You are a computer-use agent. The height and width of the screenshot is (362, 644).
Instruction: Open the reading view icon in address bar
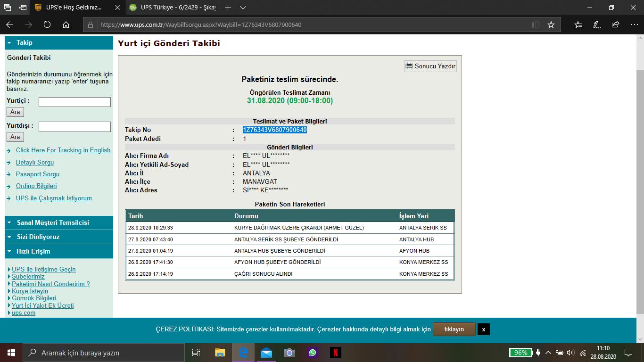pyautogui.click(x=536, y=25)
